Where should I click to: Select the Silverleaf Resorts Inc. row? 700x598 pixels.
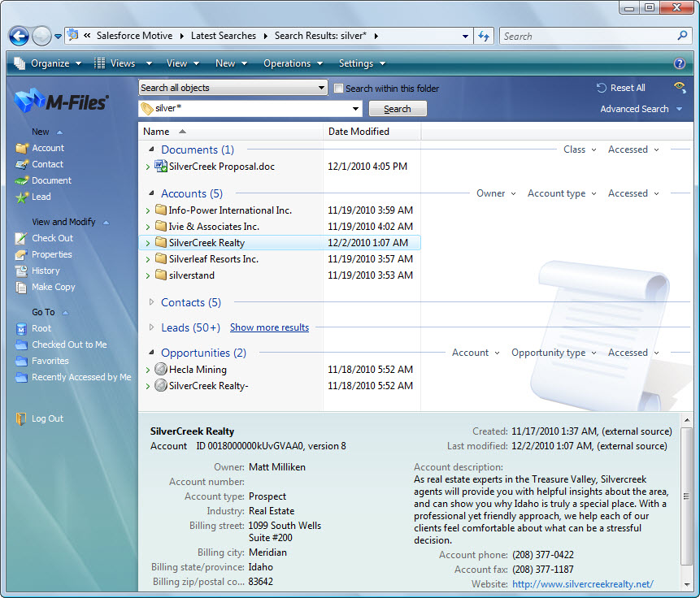(x=280, y=259)
